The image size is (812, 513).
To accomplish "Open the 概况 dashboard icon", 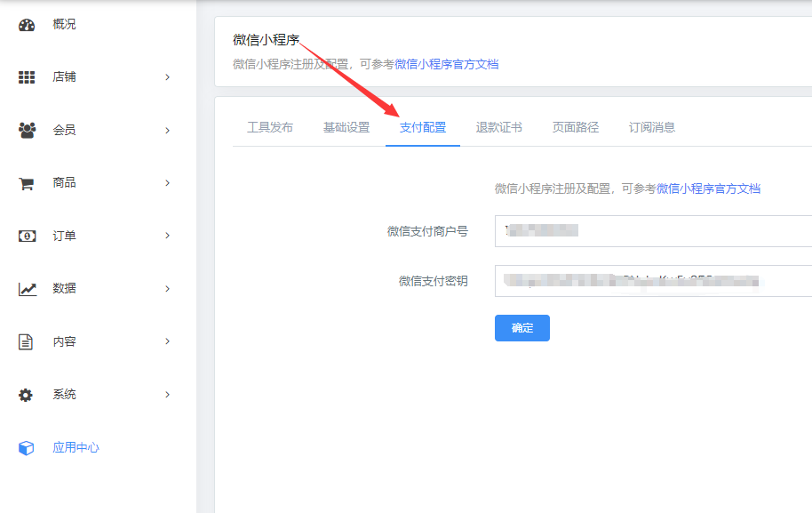I will pos(27,25).
